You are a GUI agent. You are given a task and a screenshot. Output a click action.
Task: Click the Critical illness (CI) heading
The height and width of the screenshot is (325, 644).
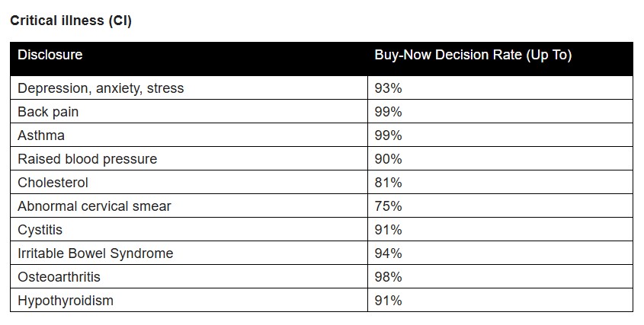(x=71, y=21)
